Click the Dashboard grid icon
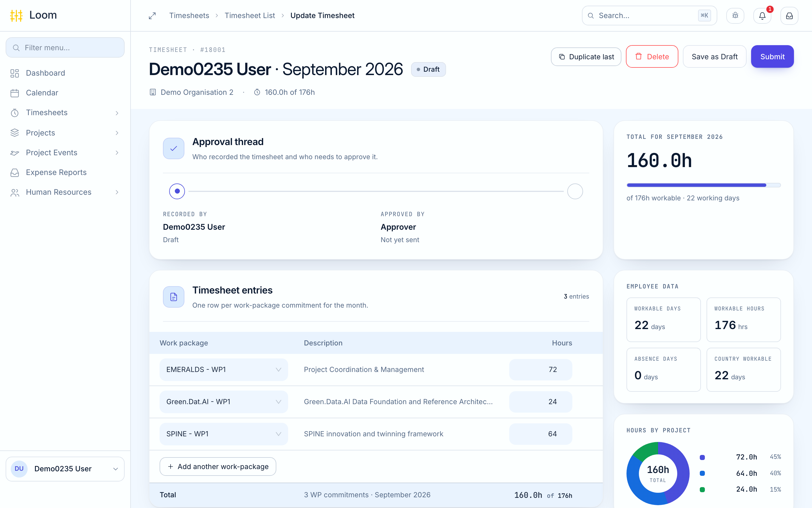 (15, 73)
